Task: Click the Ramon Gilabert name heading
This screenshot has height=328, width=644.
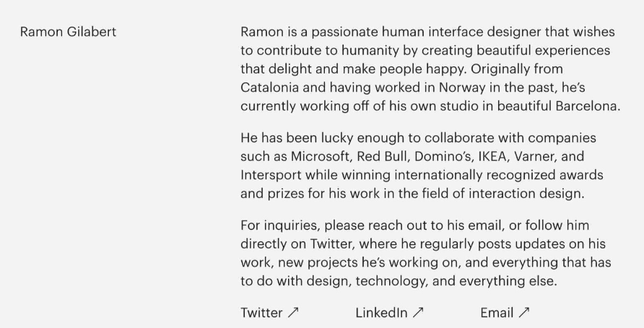Action: point(68,33)
